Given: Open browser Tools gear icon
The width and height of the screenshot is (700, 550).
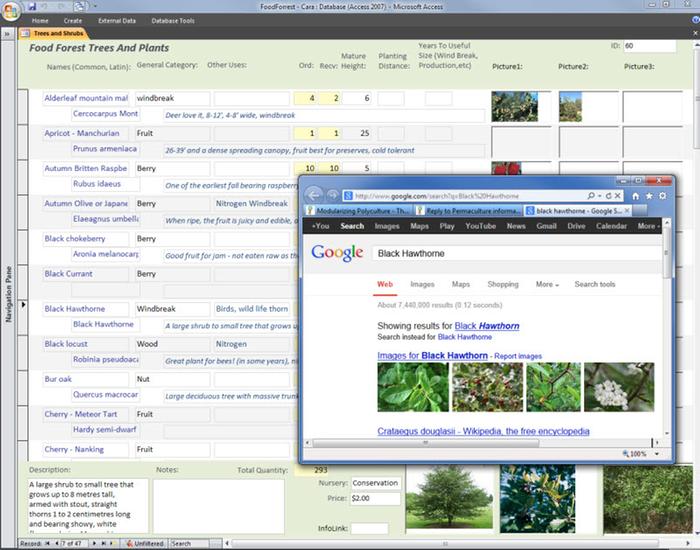Looking at the screenshot, I should point(663,196).
